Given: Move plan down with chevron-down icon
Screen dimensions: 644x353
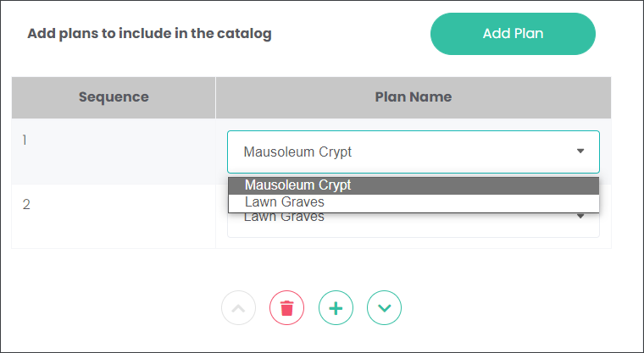Looking at the screenshot, I should point(384,308).
